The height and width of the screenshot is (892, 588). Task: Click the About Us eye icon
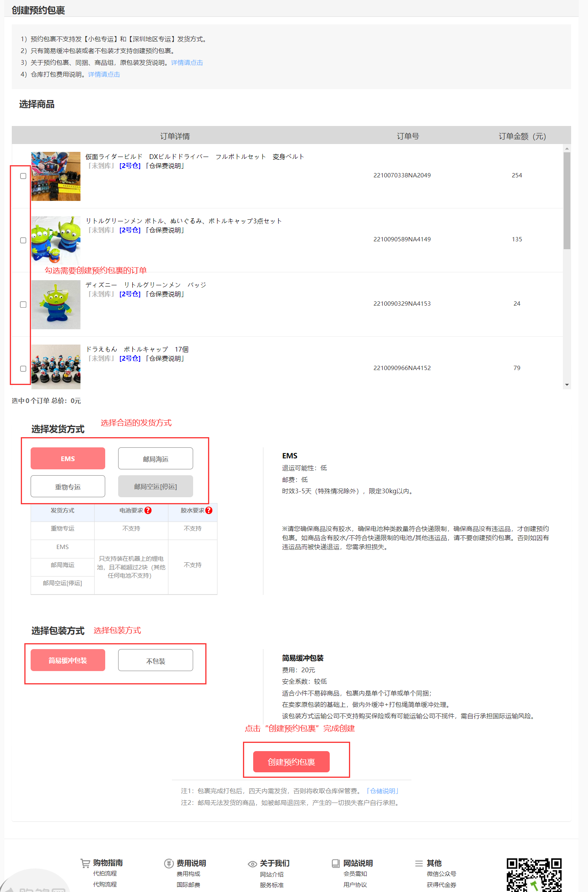coord(252,864)
